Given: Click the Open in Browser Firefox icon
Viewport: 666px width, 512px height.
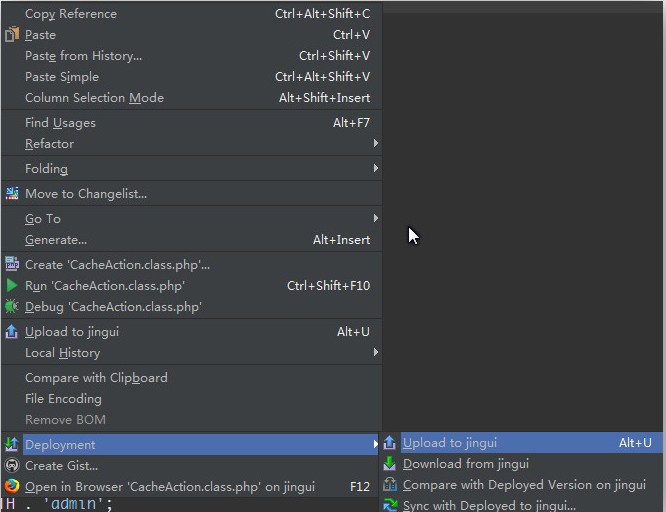Looking at the screenshot, I should click(12, 487).
